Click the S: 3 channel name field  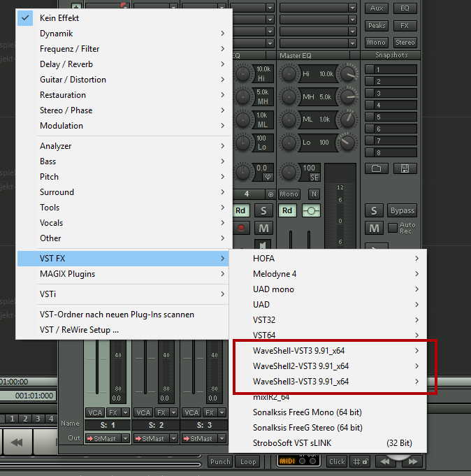tap(204, 425)
